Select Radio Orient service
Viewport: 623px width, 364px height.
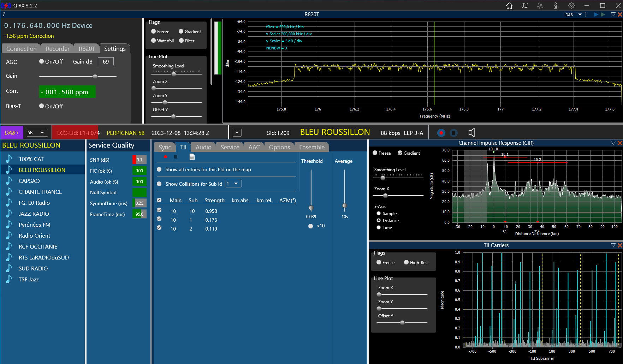pyautogui.click(x=34, y=235)
